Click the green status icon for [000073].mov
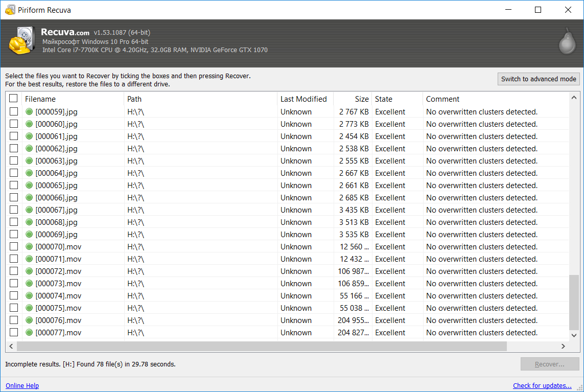Image resolution: width=584 pixels, height=392 pixels. tap(29, 283)
